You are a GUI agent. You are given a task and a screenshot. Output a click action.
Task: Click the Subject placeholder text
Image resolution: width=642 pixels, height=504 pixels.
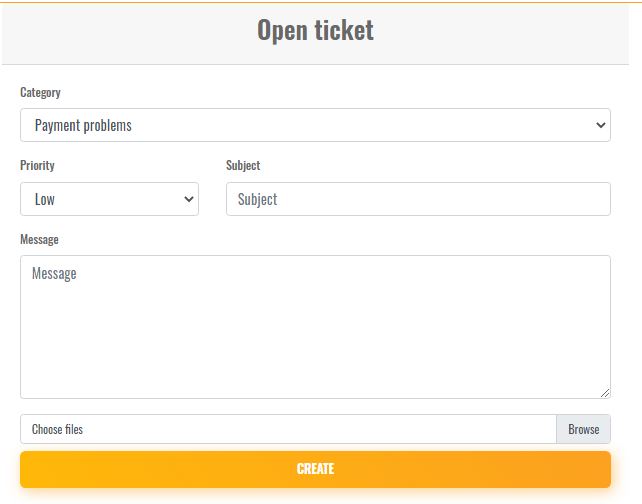coord(257,199)
